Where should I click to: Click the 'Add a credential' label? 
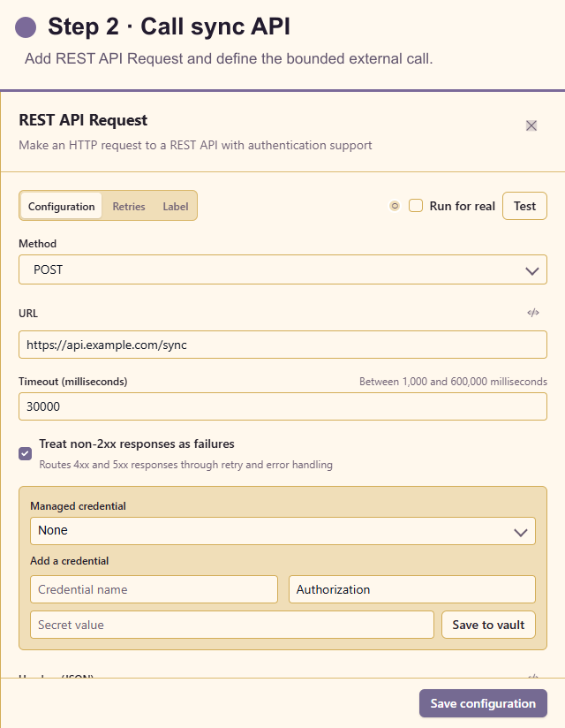click(x=69, y=561)
